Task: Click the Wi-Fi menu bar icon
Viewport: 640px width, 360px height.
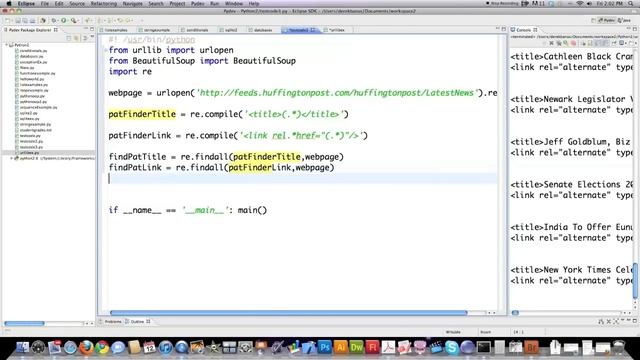Action: pos(580,3)
